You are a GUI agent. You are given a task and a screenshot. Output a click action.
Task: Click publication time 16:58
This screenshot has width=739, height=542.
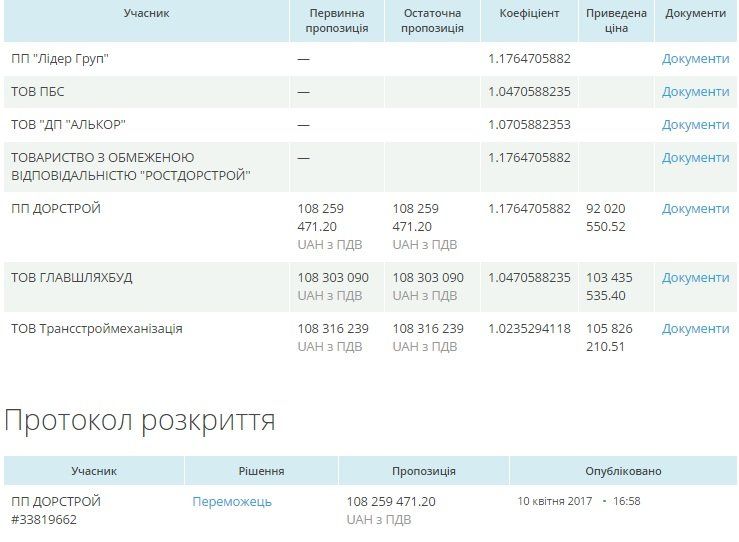(x=626, y=501)
